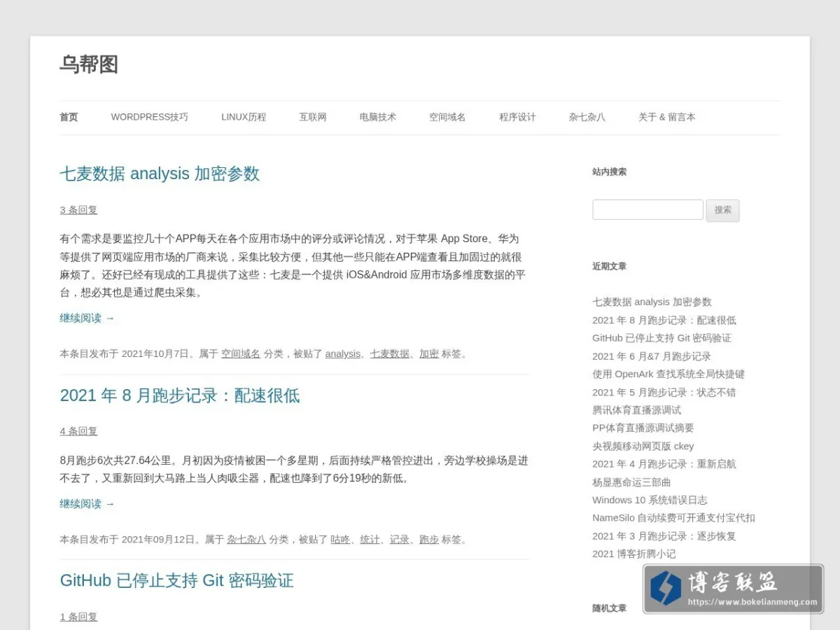The image size is (840, 630).
Task: Select the 互联网 menu item
Action: click(313, 117)
